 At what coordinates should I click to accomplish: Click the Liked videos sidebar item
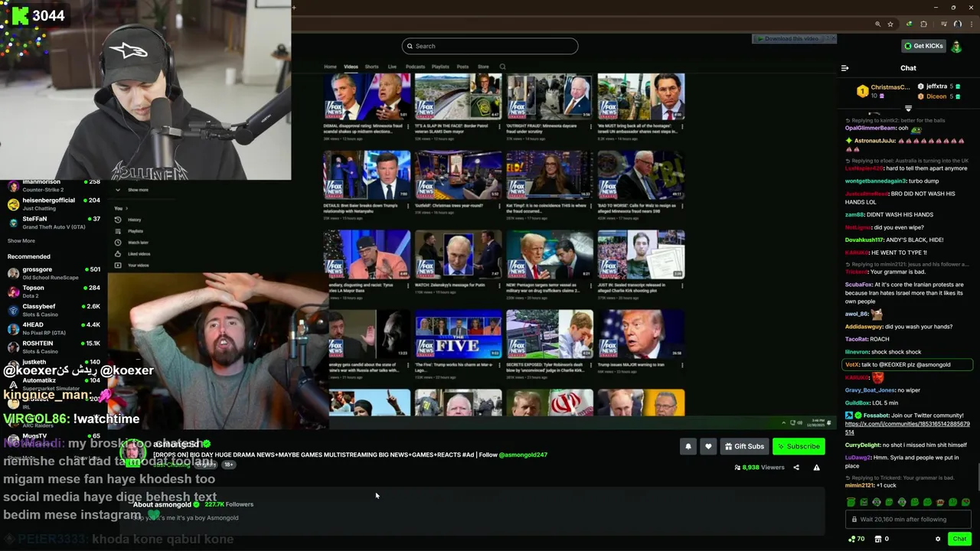pos(132,254)
